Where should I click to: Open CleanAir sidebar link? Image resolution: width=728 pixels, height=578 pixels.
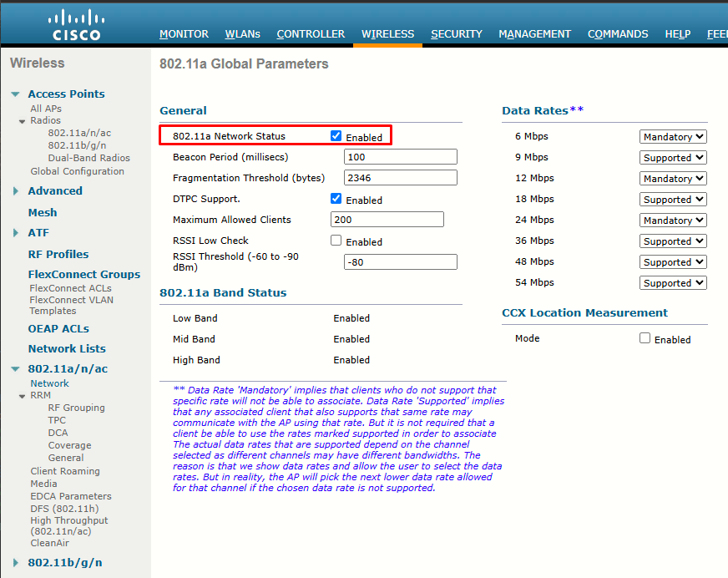point(50,543)
